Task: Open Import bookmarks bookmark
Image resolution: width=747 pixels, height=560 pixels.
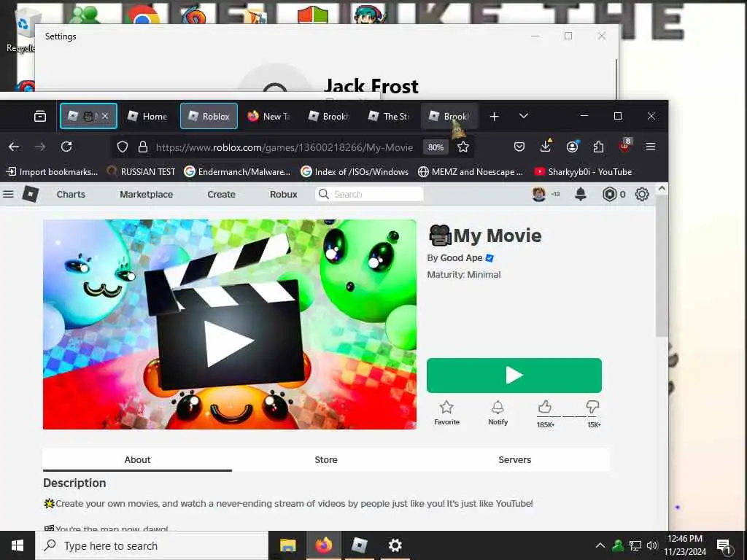Action: click(x=53, y=172)
